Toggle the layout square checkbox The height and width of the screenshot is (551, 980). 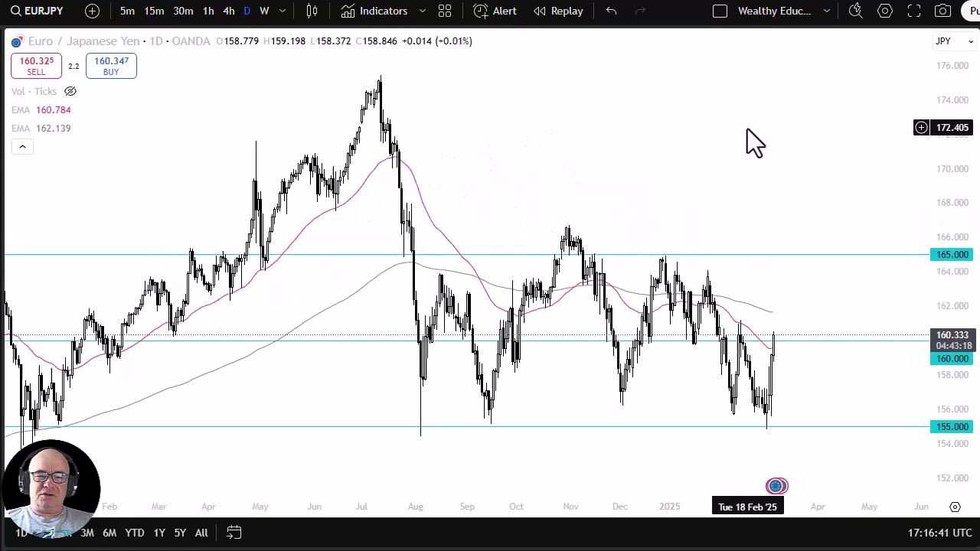(720, 11)
